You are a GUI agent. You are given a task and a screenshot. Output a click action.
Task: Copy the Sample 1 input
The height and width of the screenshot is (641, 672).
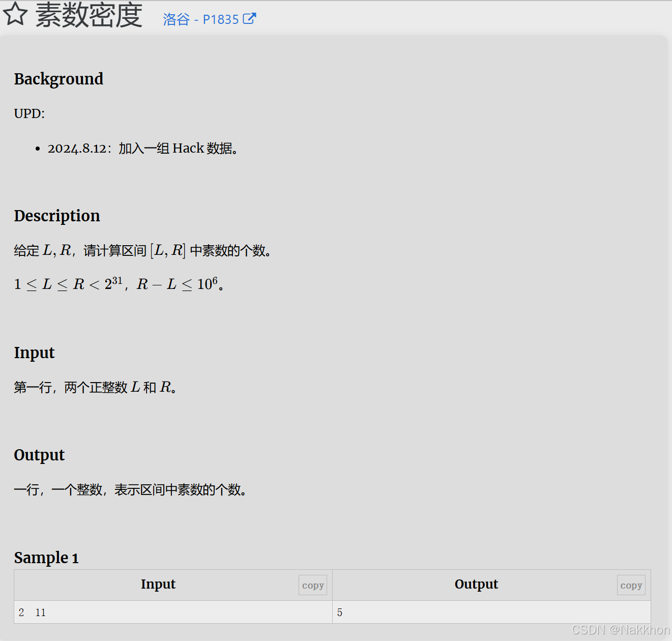tap(313, 585)
